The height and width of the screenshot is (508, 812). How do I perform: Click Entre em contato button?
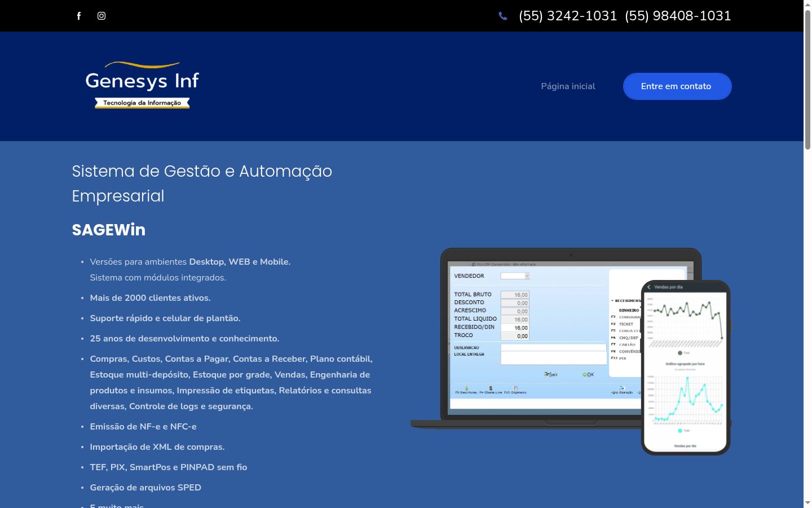(x=677, y=86)
